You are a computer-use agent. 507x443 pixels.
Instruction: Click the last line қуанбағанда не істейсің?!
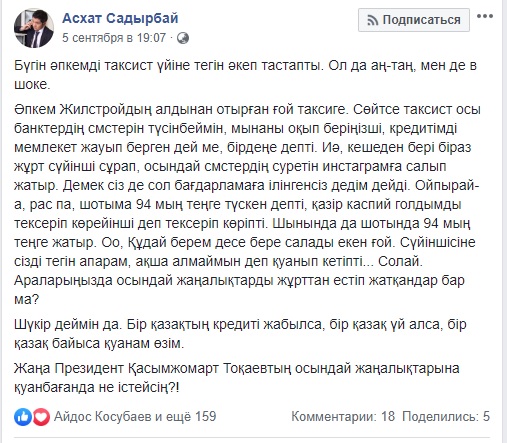pyautogui.click(x=97, y=387)
